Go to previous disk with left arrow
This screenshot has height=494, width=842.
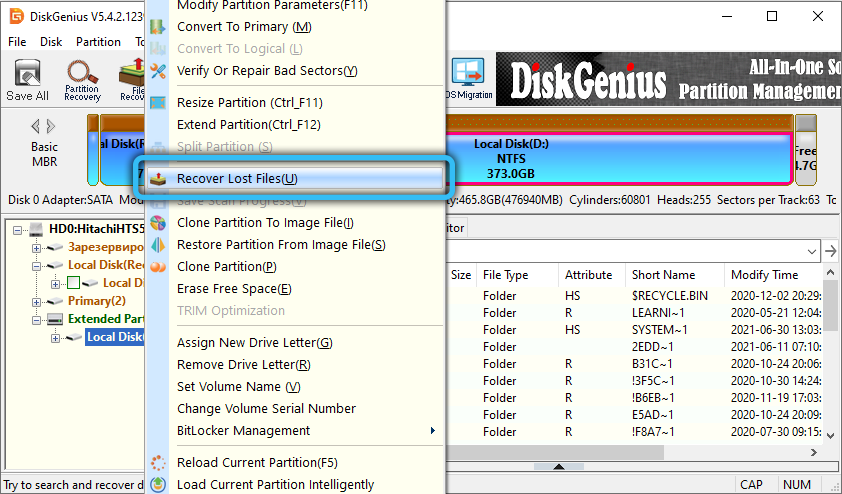click(x=35, y=126)
